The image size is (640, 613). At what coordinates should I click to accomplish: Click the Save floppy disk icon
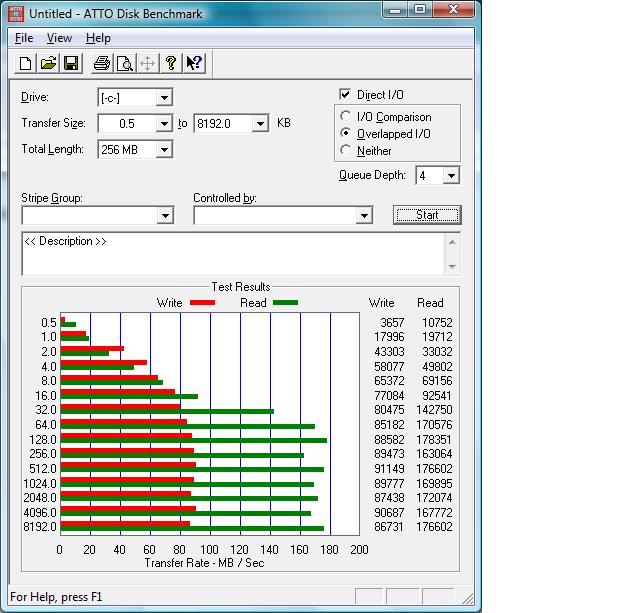click(x=71, y=63)
